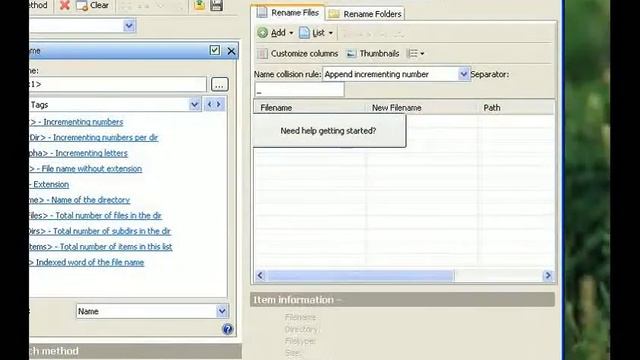Viewport: 640px width, 360px height.
Task: Sort by the Filename column header
Action: click(x=309, y=108)
